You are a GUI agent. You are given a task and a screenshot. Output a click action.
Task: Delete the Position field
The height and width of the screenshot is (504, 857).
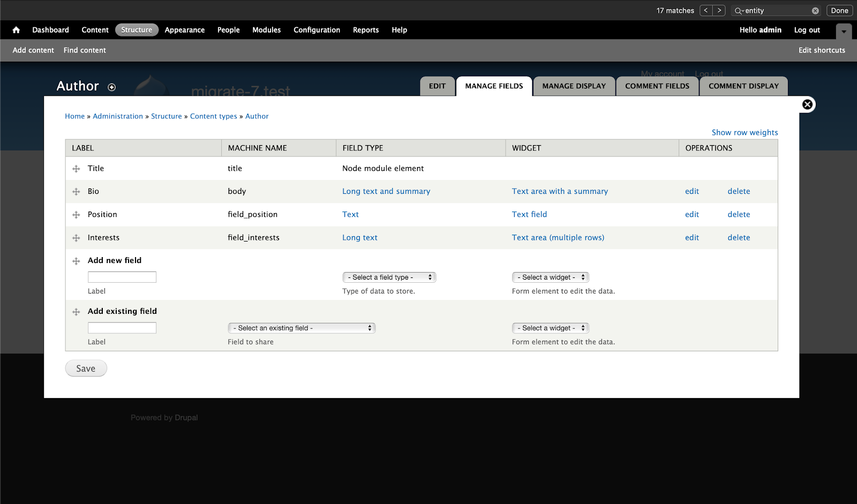click(739, 214)
